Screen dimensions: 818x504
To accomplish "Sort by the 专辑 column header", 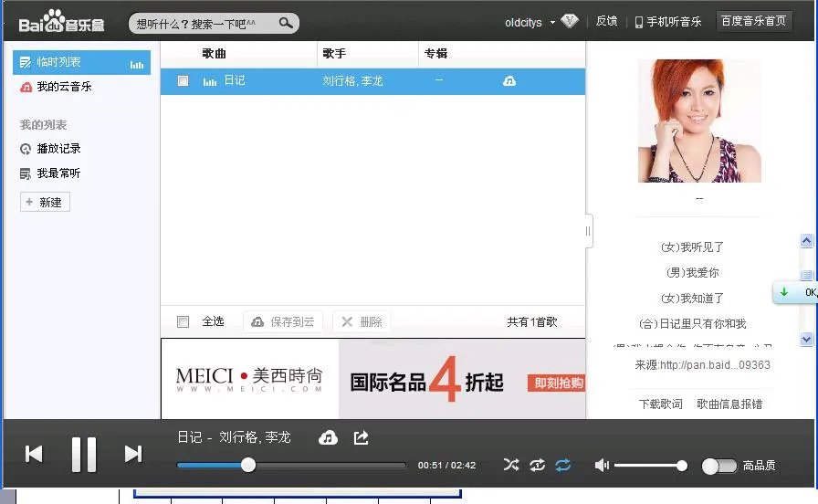I will (435, 54).
